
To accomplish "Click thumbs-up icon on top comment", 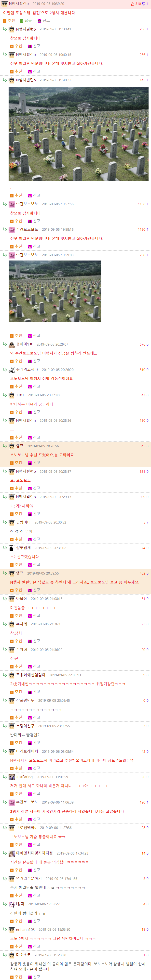I will (x=132, y=4).
